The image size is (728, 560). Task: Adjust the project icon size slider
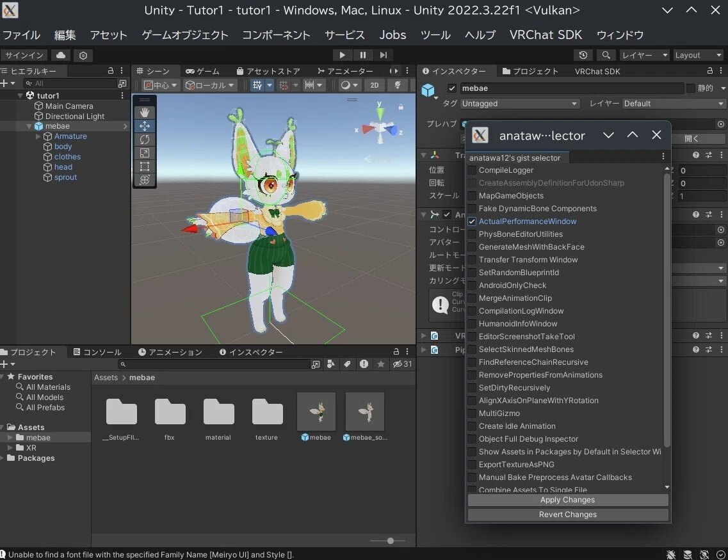point(390,541)
